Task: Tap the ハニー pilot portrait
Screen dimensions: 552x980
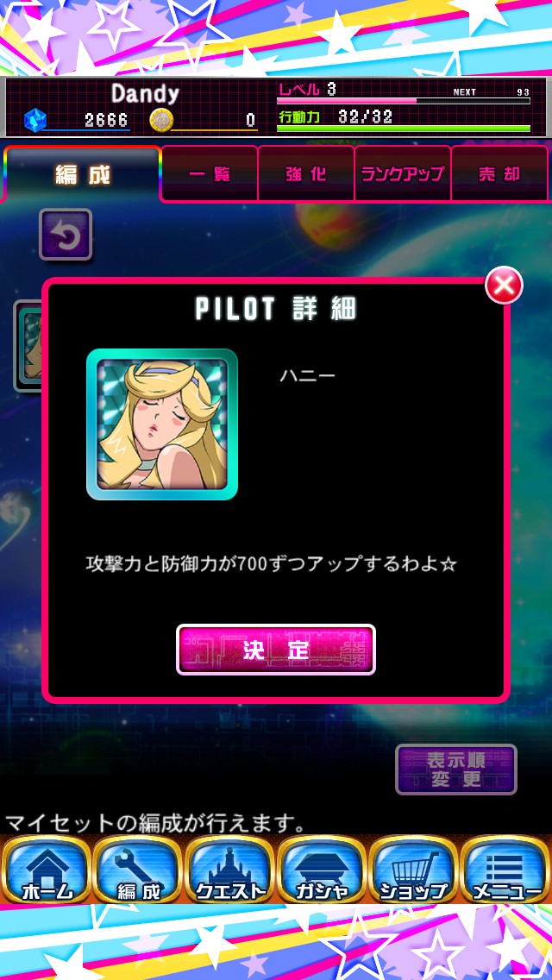Action: (x=162, y=424)
